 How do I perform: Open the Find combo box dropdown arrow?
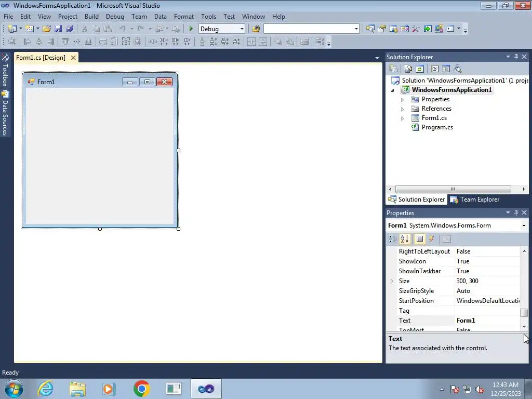(x=356, y=29)
